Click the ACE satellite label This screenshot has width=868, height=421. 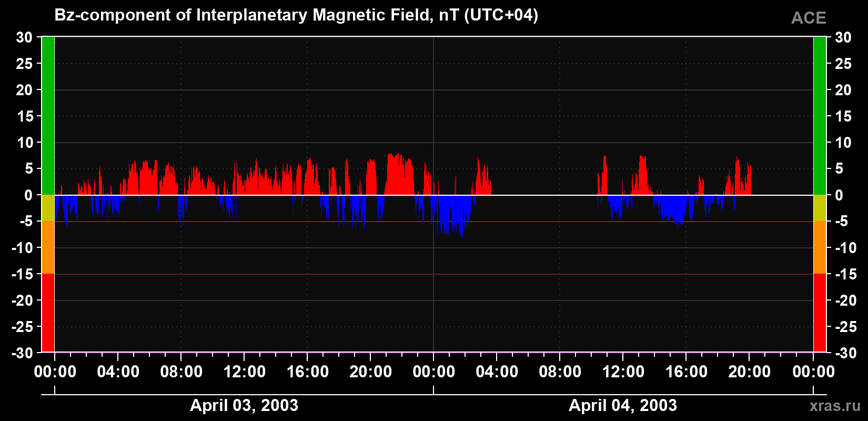tap(809, 18)
